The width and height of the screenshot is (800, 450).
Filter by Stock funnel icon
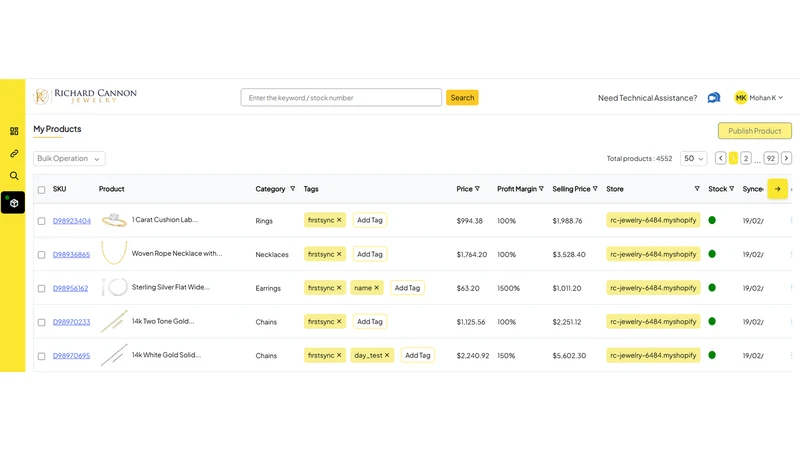point(732,189)
